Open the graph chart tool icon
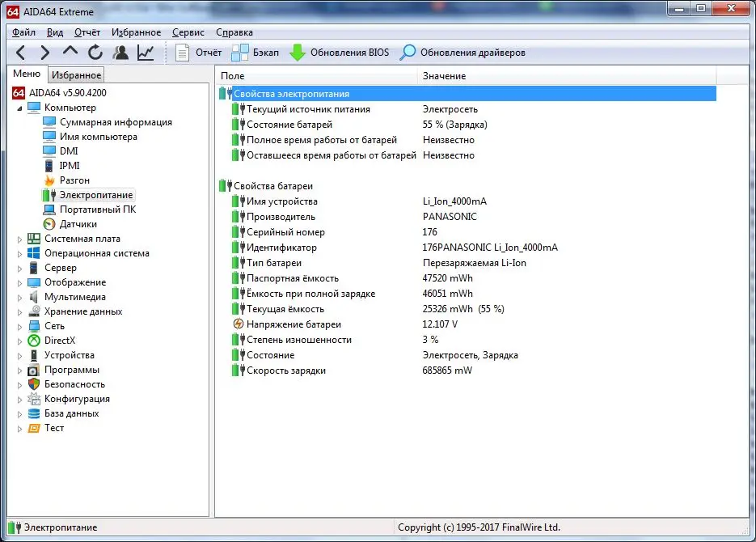756x542 pixels. pyautogui.click(x=145, y=52)
